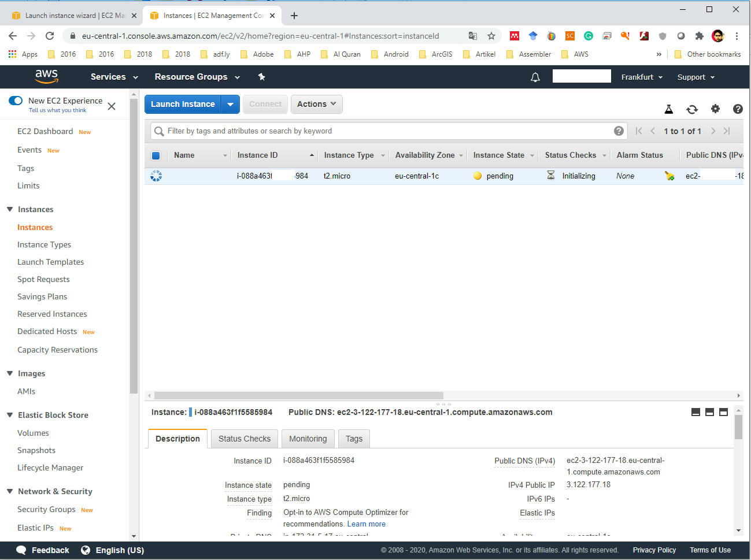
Task: Open the Apps shortcut in bookmarks bar
Action: coord(23,54)
